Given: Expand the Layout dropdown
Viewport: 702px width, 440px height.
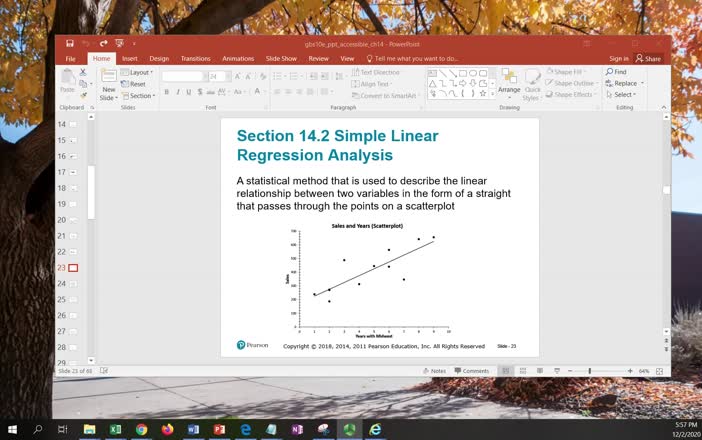Looking at the screenshot, I should click(x=136, y=72).
